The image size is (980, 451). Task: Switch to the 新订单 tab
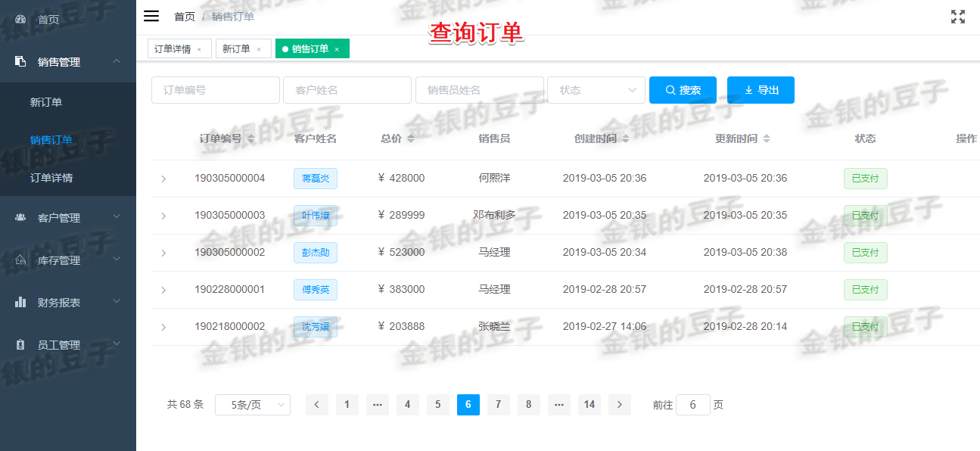click(x=238, y=48)
